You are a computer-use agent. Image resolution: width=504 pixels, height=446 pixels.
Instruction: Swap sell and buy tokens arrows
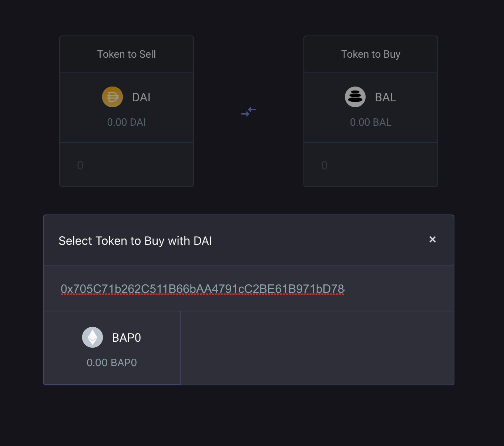click(249, 112)
